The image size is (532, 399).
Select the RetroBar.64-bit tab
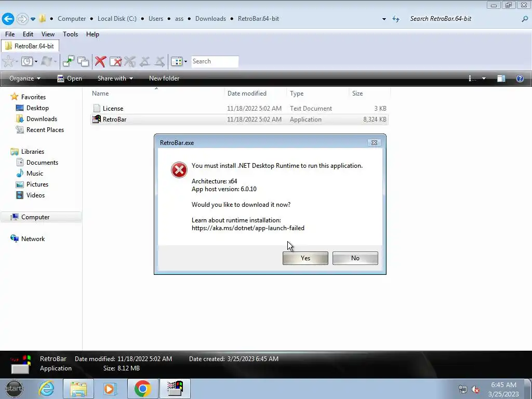pyautogui.click(x=30, y=46)
